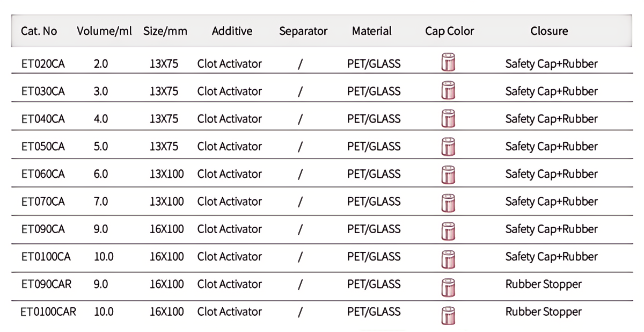Click the Closure column header
The height and width of the screenshot is (332, 644).
click(x=549, y=31)
